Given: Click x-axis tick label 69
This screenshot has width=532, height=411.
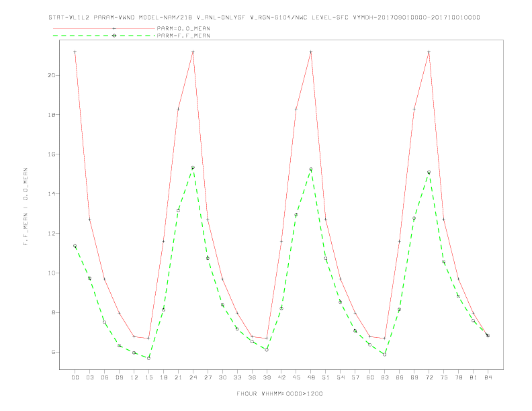Looking at the screenshot, I should tap(414, 377).
